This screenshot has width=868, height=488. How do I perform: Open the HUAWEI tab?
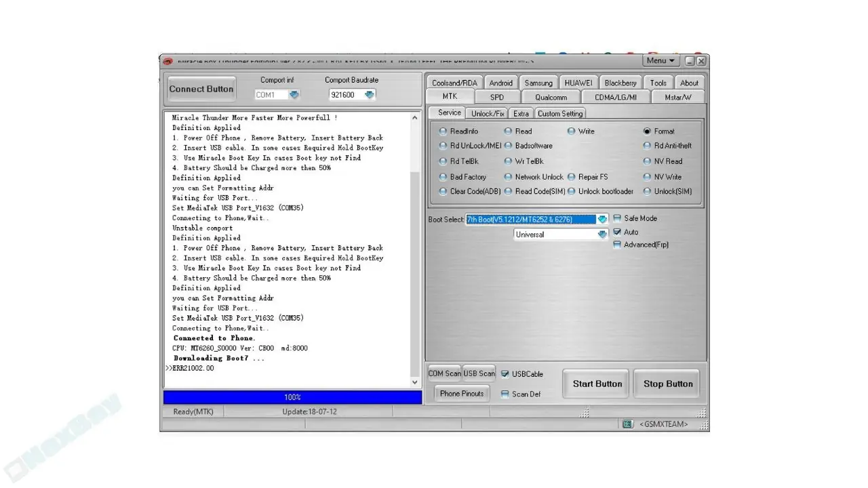coord(578,83)
